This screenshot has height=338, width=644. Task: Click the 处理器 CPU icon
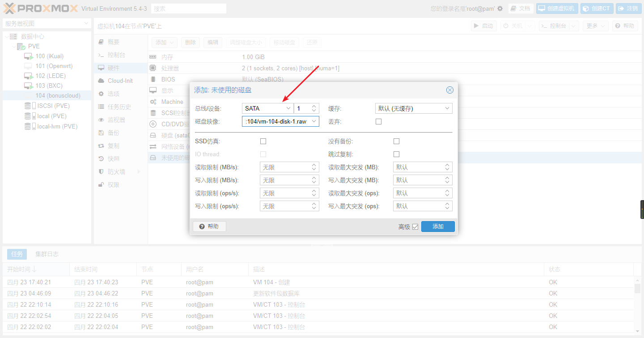[153, 68]
